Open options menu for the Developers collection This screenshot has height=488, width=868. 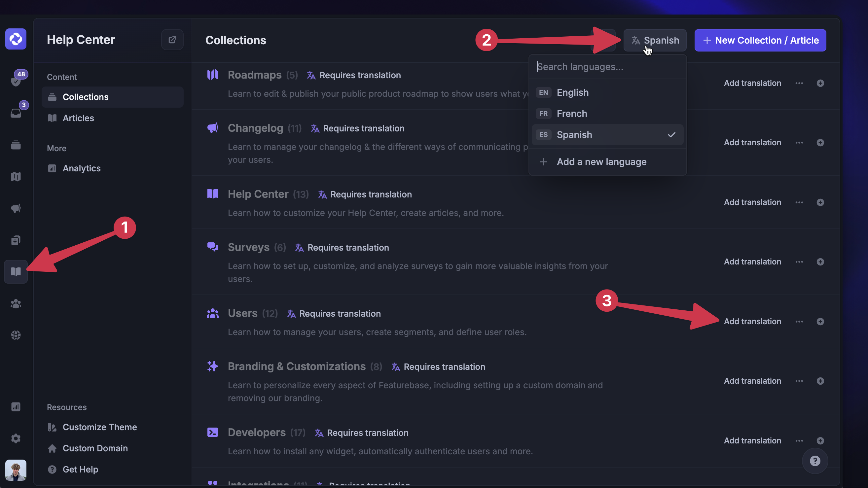799,440
